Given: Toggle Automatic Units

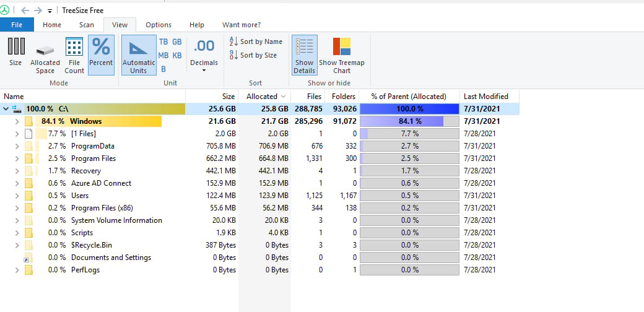Looking at the screenshot, I should click(x=139, y=54).
